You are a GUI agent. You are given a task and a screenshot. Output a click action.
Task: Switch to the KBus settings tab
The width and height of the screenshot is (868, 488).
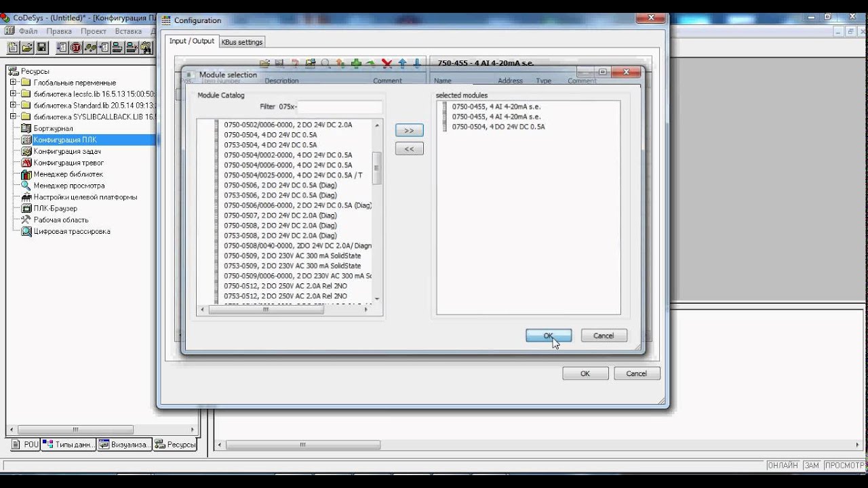point(242,42)
